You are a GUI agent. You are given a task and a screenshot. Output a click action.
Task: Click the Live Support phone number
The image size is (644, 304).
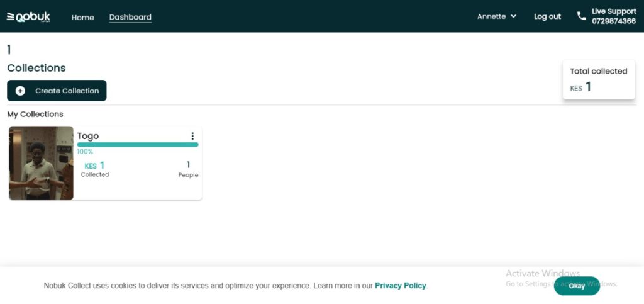pos(613,21)
